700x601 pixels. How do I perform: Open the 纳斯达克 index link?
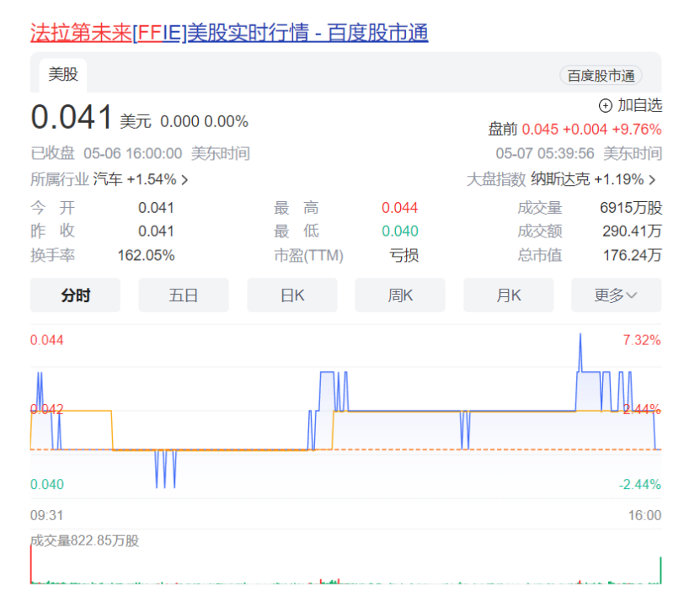point(560,179)
